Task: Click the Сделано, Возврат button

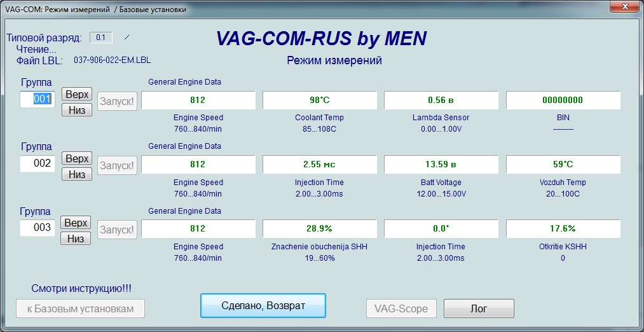Action: (263, 306)
